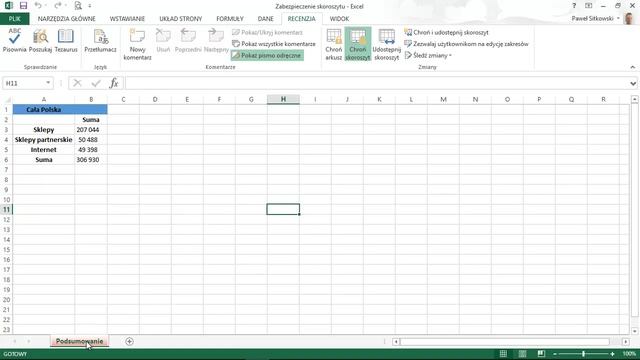Click the formula bar confirm checkmark

(96, 83)
